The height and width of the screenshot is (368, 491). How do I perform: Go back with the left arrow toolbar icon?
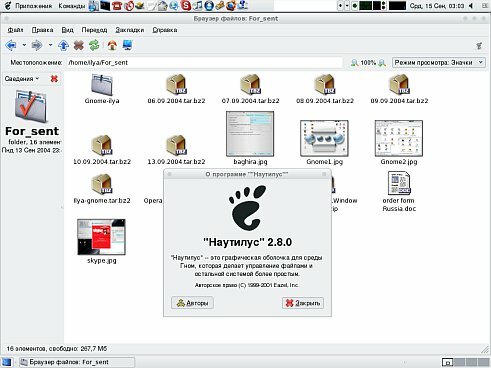[11, 45]
